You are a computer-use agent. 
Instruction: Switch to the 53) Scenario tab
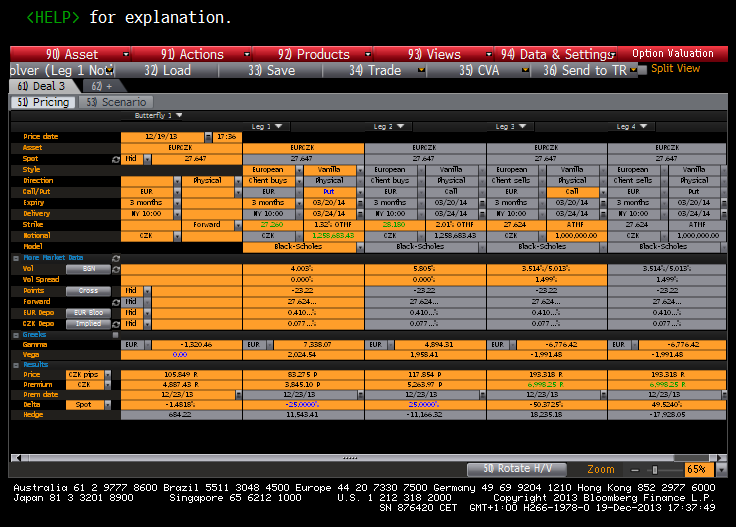116,102
